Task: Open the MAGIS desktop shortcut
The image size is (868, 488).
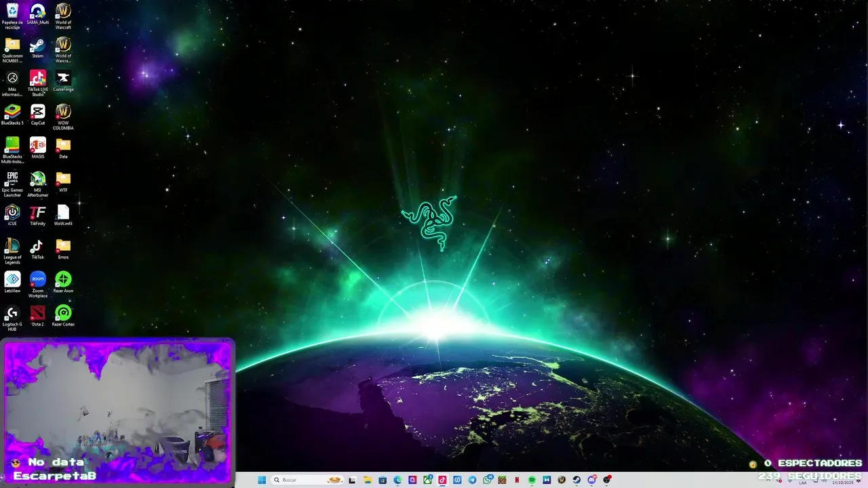Action: [x=38, y=148]
